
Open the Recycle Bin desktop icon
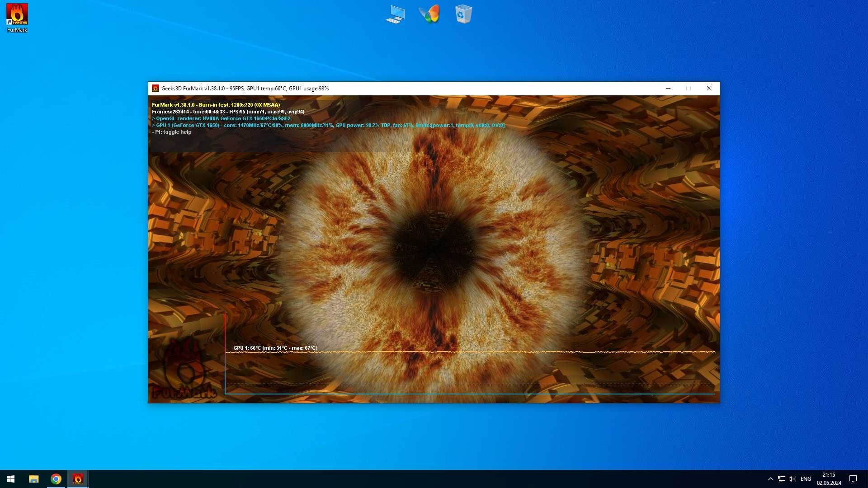tap(463, 14)
